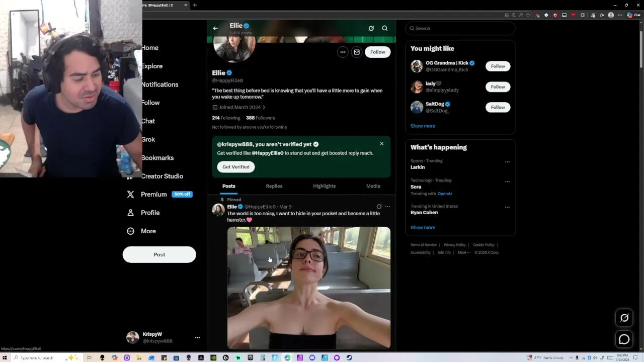This screenshot has height=362, width=644.
Task: Open Creator Studio in the sidebar
Action: (162, 176)
